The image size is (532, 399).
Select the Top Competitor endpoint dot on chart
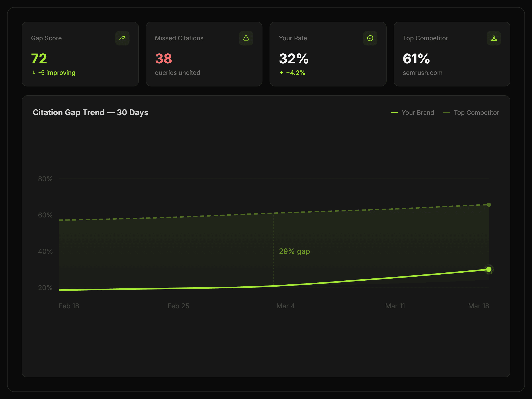tap(489, 205)
